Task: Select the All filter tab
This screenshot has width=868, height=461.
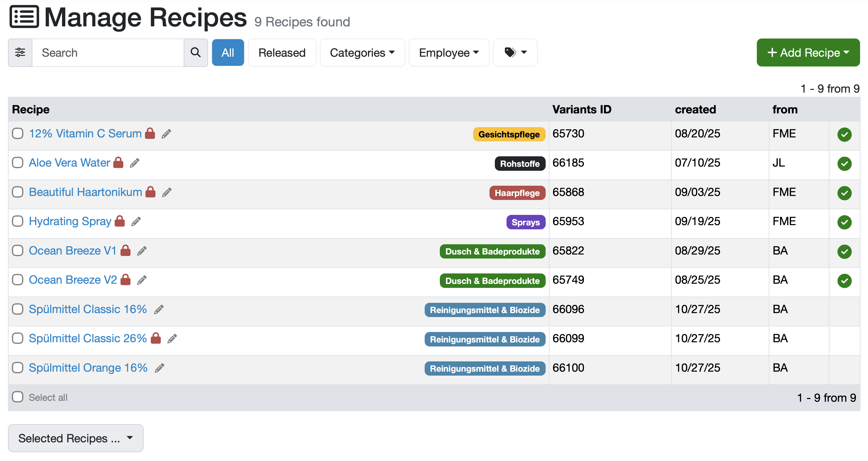Action: [x=228, y=52]
